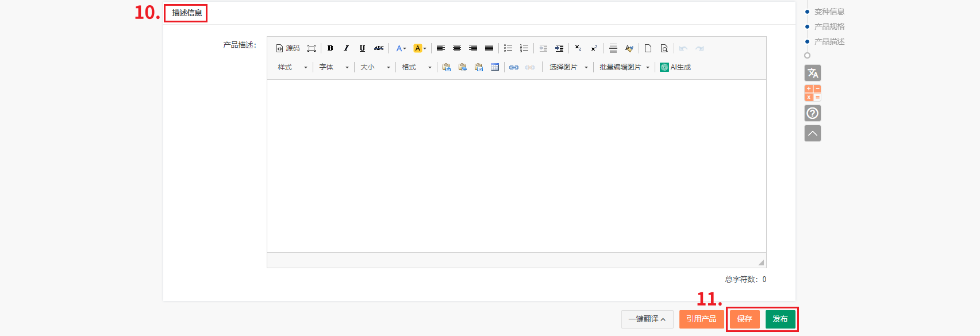Undo the last edit
This screenshot has height=336, width=980.
[683, 48]
